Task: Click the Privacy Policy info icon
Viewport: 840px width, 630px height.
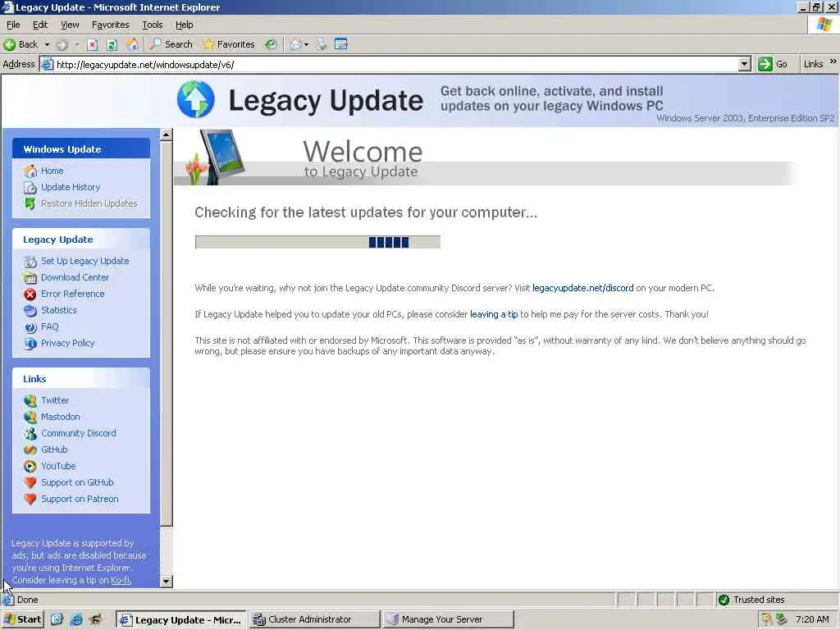Action: point(30,344)
